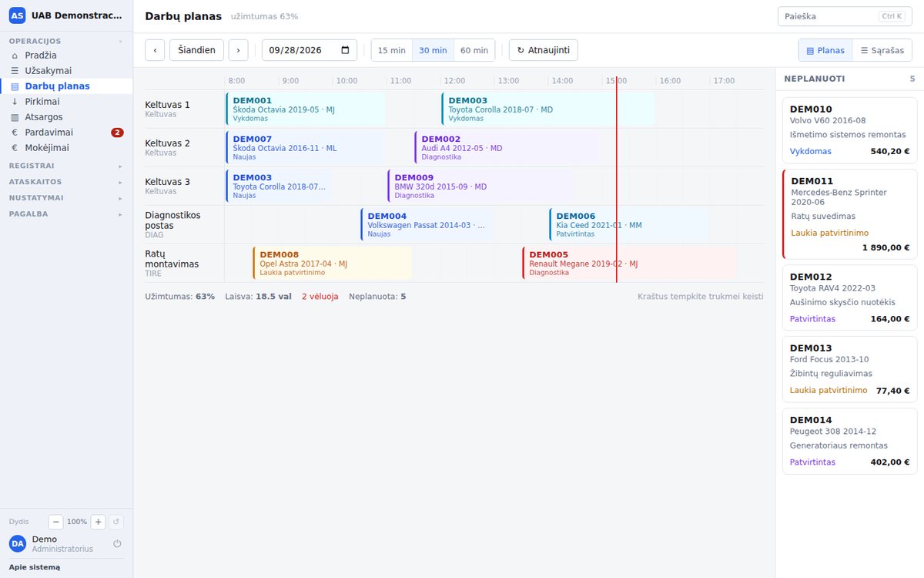Screen dimensions: 924x578
Task: Select job DEM001 Škoda Octavia on Keltuvas 1
Action: click(x=305, y=109)
